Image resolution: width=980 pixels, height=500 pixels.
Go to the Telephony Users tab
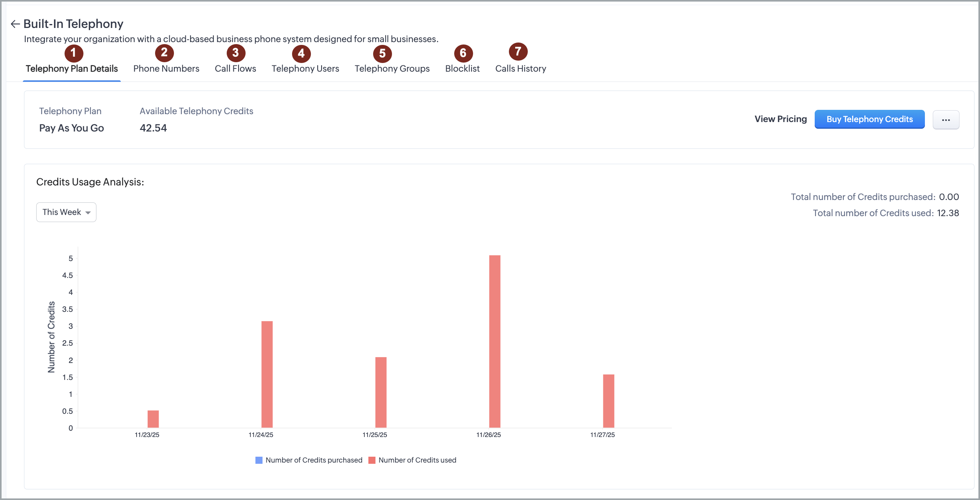click(x=305, y=69)
